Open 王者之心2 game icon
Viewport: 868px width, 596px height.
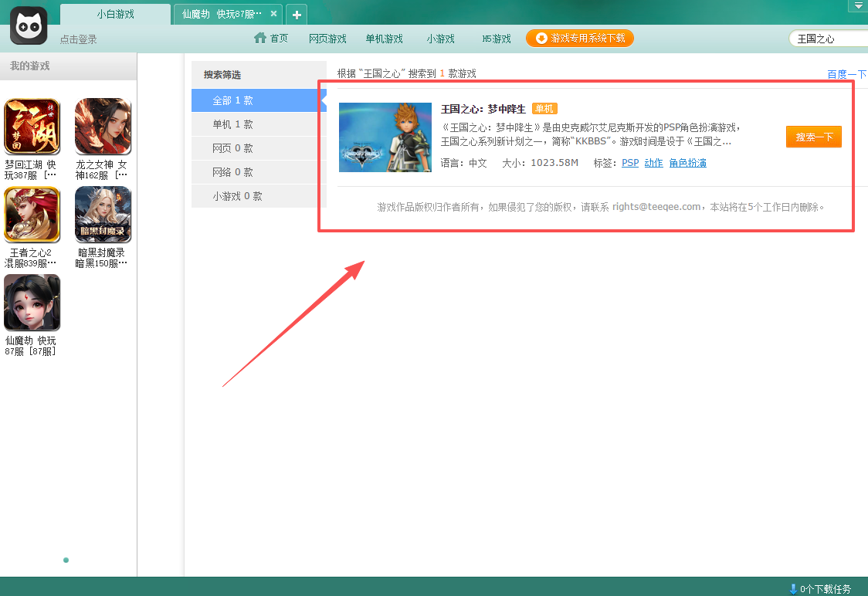(x=32, y=215)
